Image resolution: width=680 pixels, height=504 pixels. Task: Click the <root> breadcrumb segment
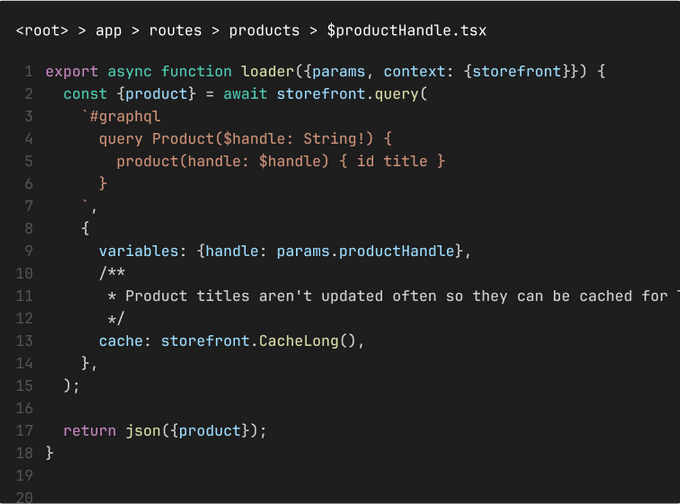click(x=42, y=30)
